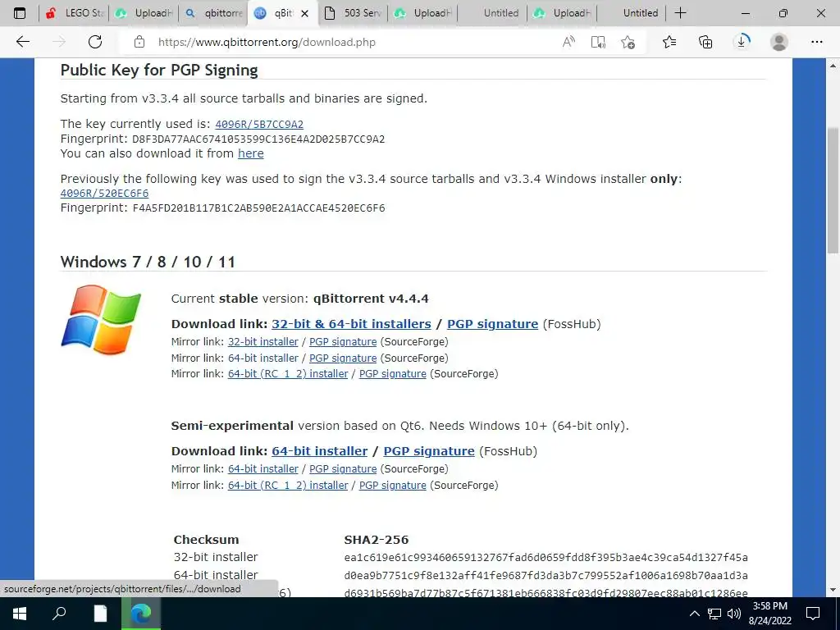The image size is (840, 630).
Task: Open the notification center icon
Action: click(x=813, y=614)
